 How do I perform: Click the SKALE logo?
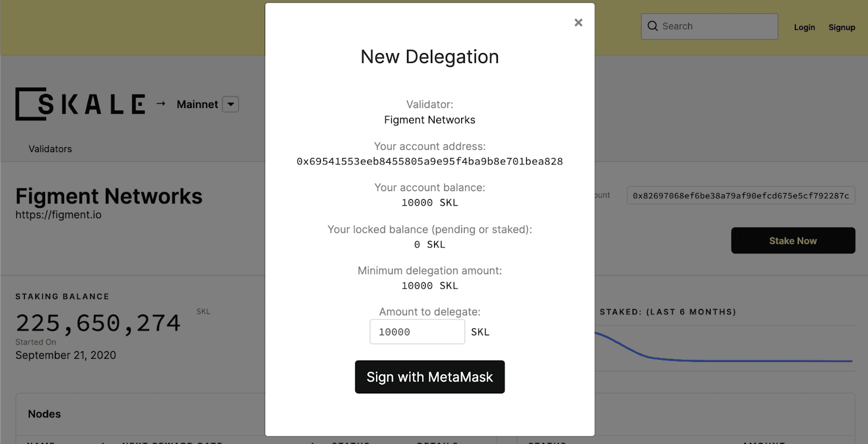pos(80,104)
